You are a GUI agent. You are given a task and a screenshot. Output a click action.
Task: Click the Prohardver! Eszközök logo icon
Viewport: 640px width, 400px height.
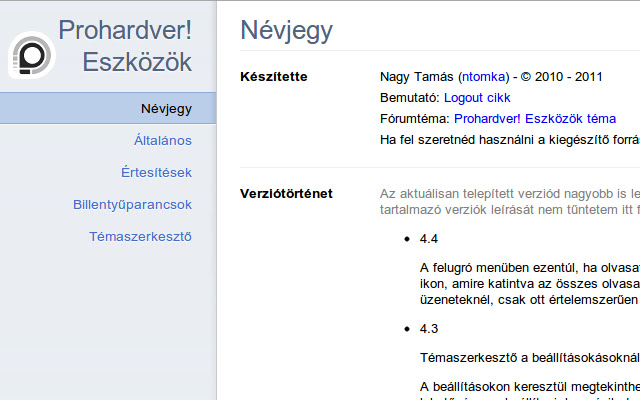pos(32,55)
